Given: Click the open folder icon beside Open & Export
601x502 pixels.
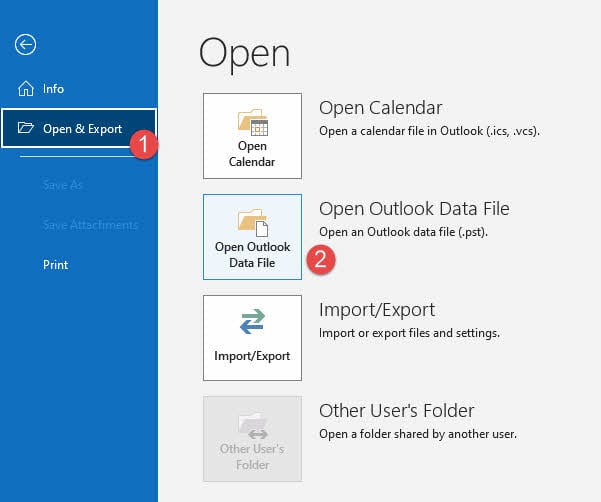Looking at the screenshot, I should coord(26,128).
